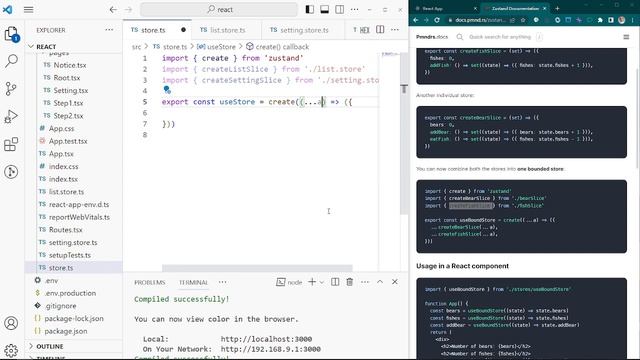The height and width of the screenshot is (360, 640).
Task: Open package.json in the file explorer
Action: (66, 331)
